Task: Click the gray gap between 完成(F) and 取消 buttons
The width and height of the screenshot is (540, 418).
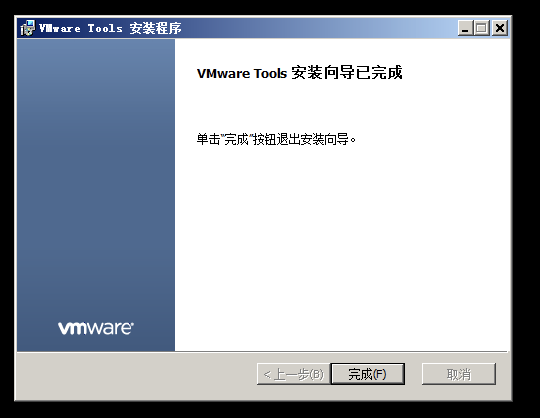Action: [x=413, y=374]
